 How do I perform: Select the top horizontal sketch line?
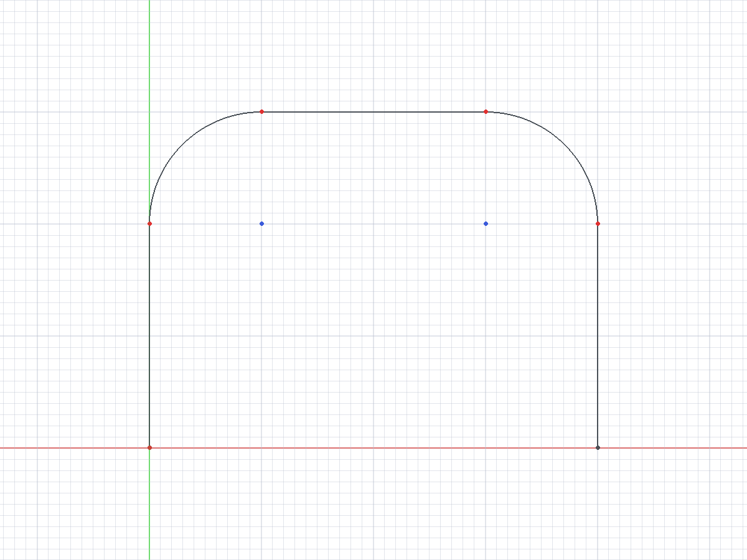click(x=374, y=112)
